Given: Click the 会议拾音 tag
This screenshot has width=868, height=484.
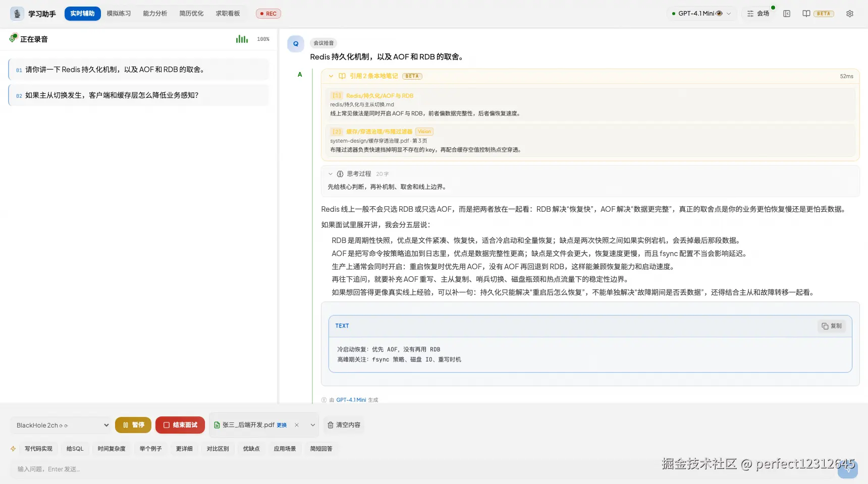Looking at the screenshot, I should click(323, 43).
